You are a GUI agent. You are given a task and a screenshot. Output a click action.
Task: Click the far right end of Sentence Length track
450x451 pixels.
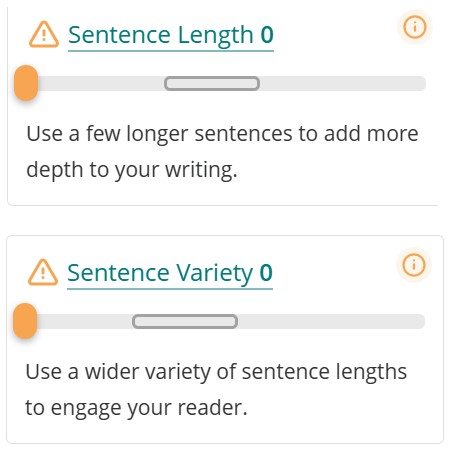coord(421,83)
